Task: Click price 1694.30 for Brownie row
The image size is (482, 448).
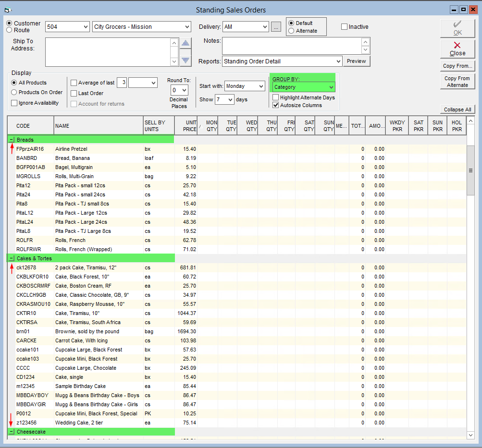Action: point(186,331)
